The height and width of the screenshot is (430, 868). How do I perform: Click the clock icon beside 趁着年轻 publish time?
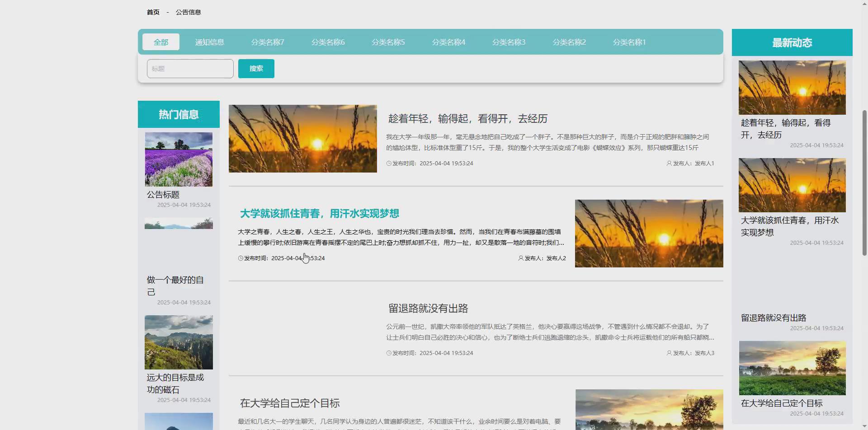point(389,163)
